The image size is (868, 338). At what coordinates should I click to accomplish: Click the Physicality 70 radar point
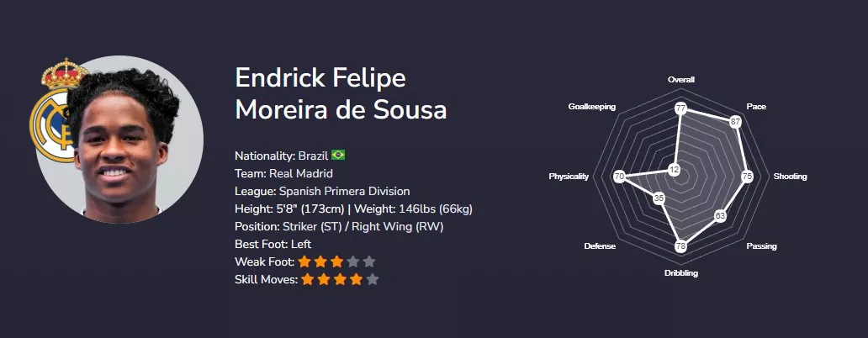tap(619, 177)
